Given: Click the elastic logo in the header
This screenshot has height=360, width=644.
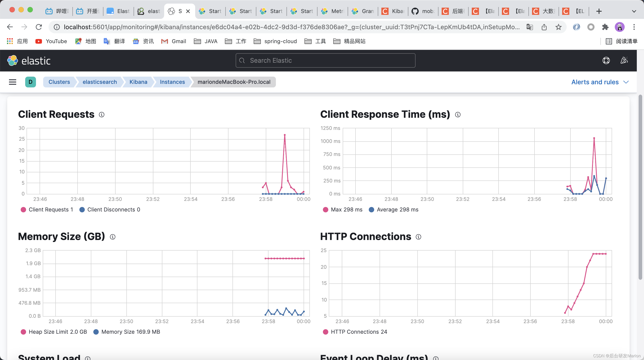Looking at the screenshot, I should point(29,60).
